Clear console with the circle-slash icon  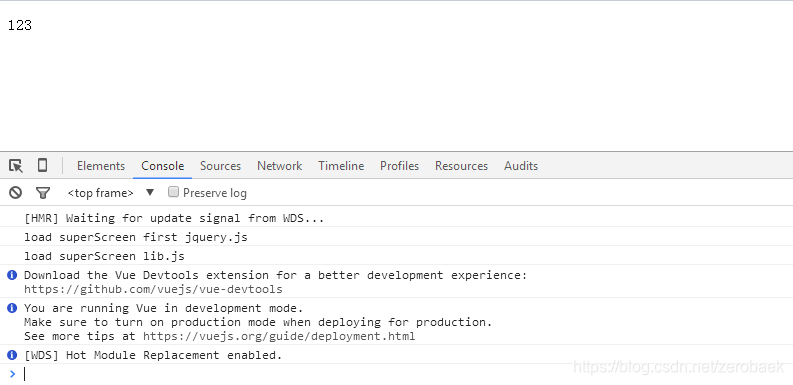16,192
